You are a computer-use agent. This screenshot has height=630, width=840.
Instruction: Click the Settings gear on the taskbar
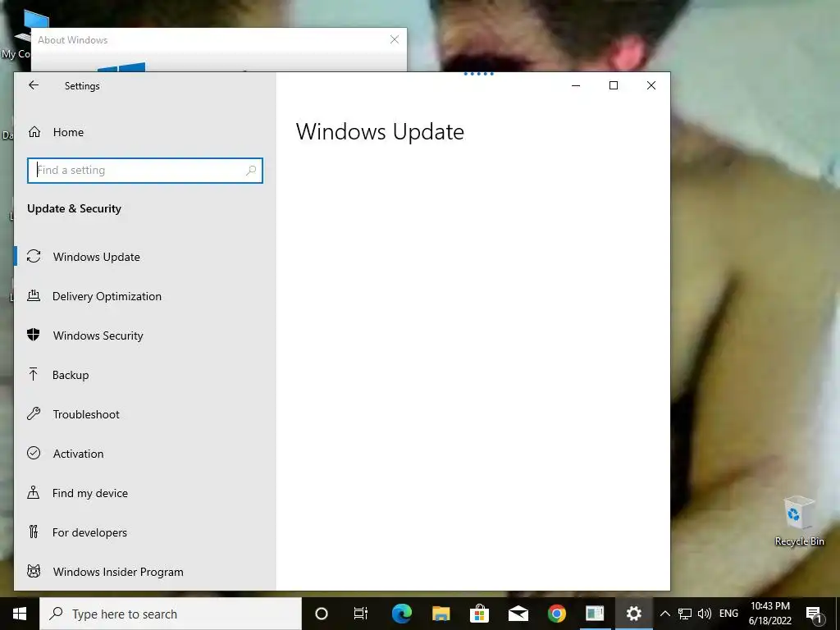tap(634, 614)
